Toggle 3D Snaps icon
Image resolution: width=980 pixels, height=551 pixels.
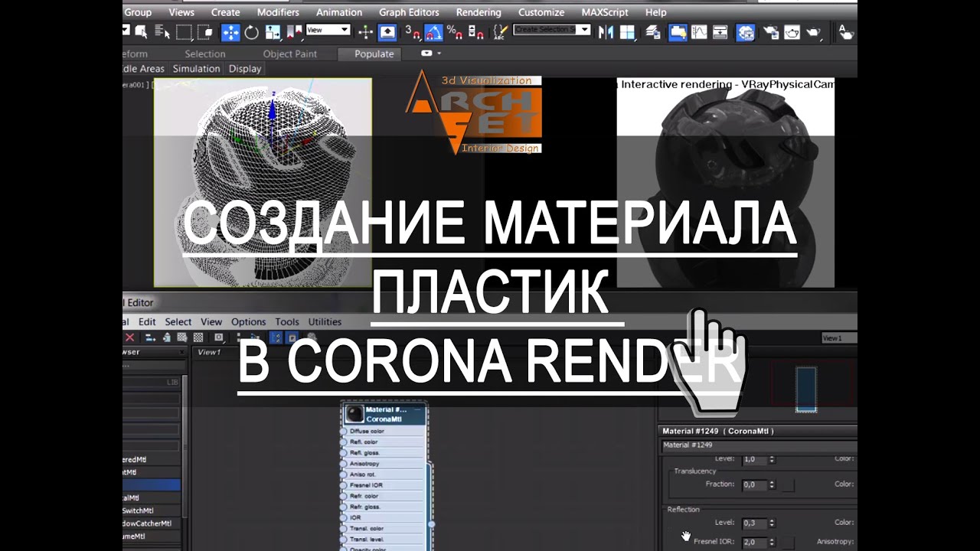click(x=413, y=32)
